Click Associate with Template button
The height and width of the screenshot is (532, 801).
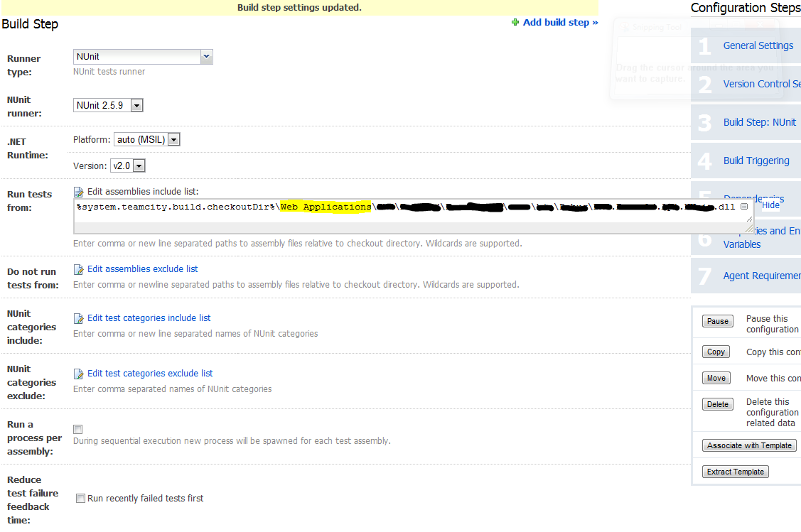pyautogui.click(x=749, y=446)
